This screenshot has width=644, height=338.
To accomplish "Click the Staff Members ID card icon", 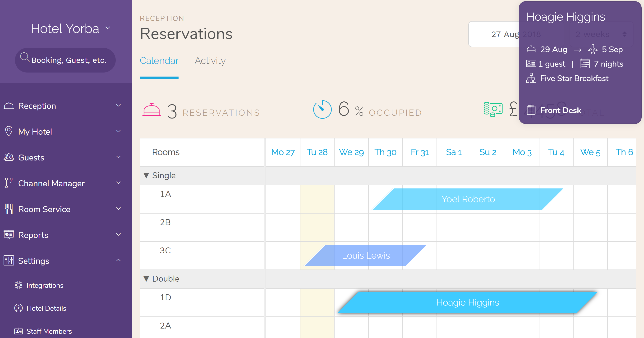I will coord(18,331).
